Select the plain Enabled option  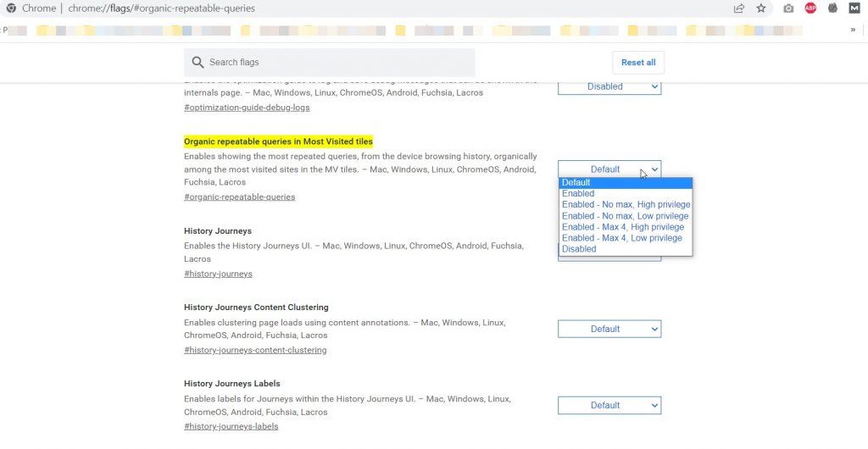coord(626,193)
